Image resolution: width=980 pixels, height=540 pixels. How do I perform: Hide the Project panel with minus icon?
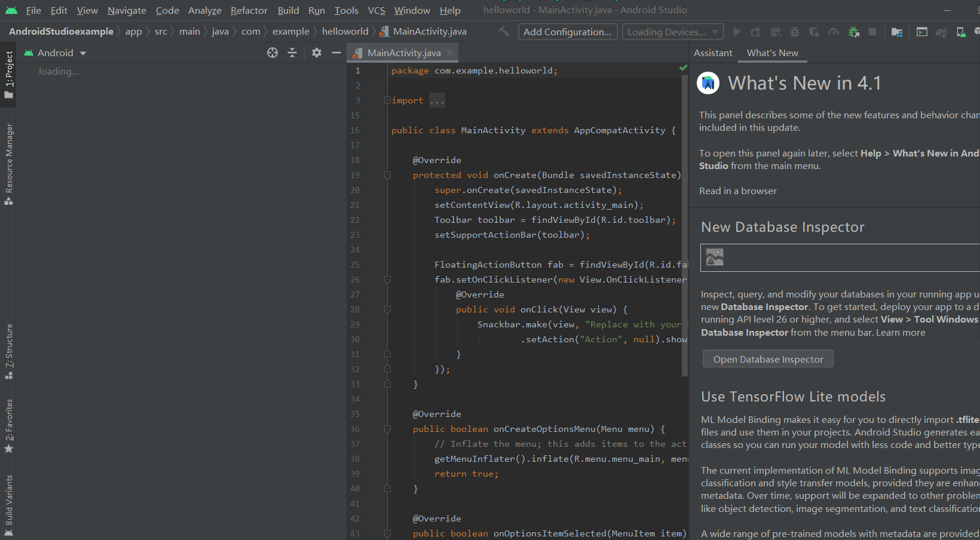(336, 53)
